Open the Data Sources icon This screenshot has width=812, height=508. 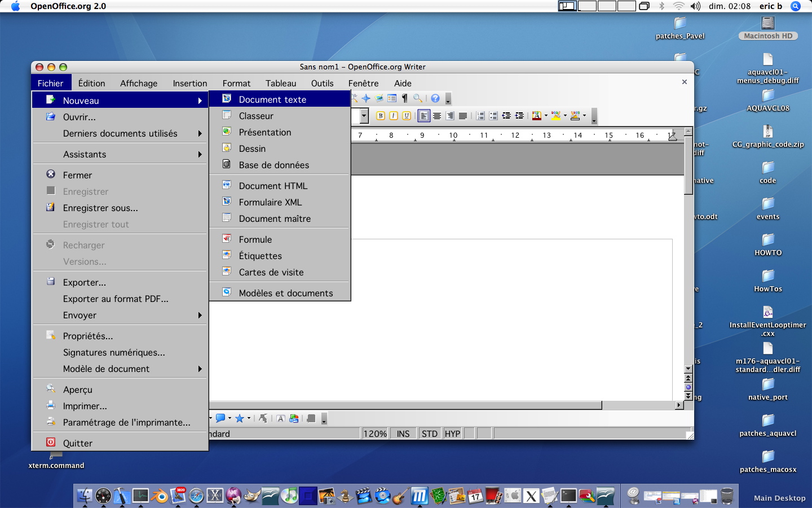392,98
